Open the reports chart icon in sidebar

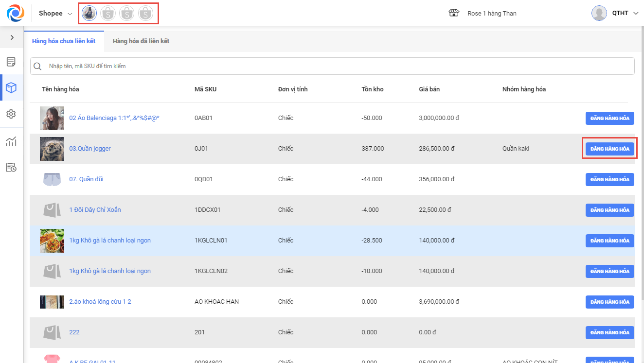coord(11,141)
